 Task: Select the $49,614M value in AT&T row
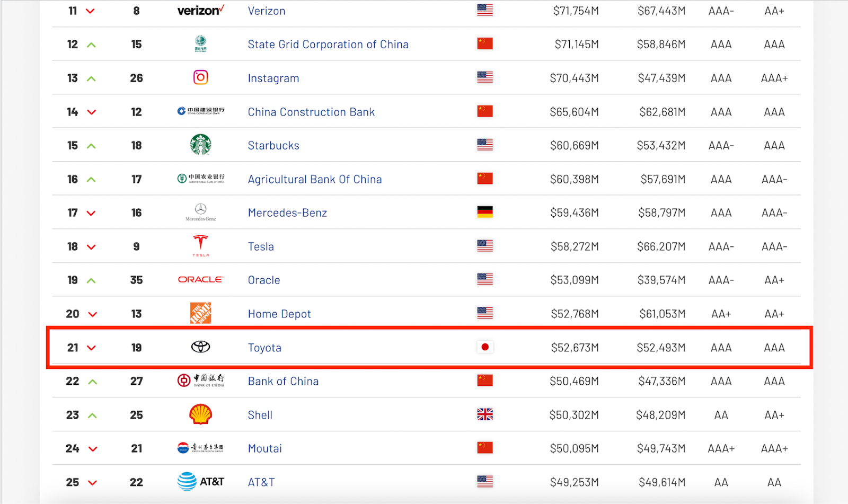point(662,482)
